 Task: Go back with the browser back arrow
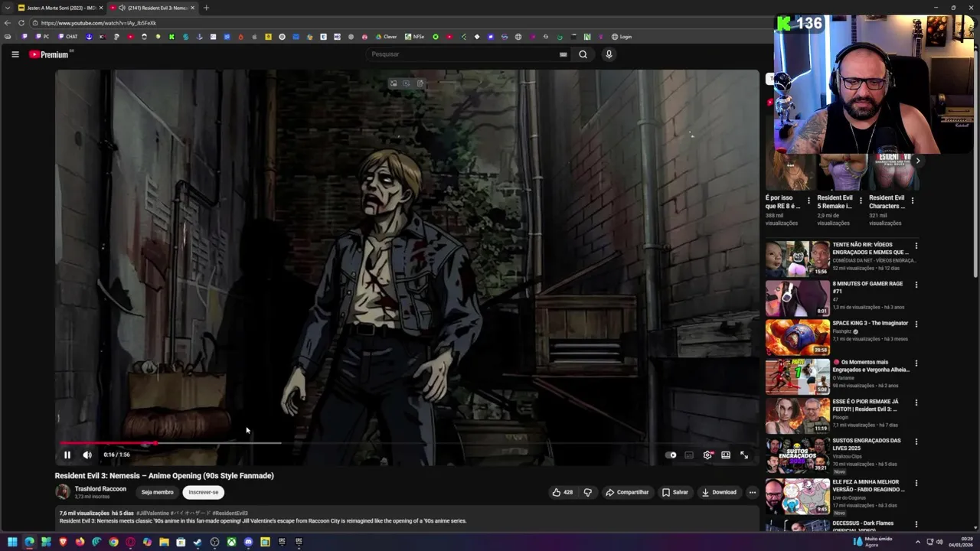click(x=8, y=23)
